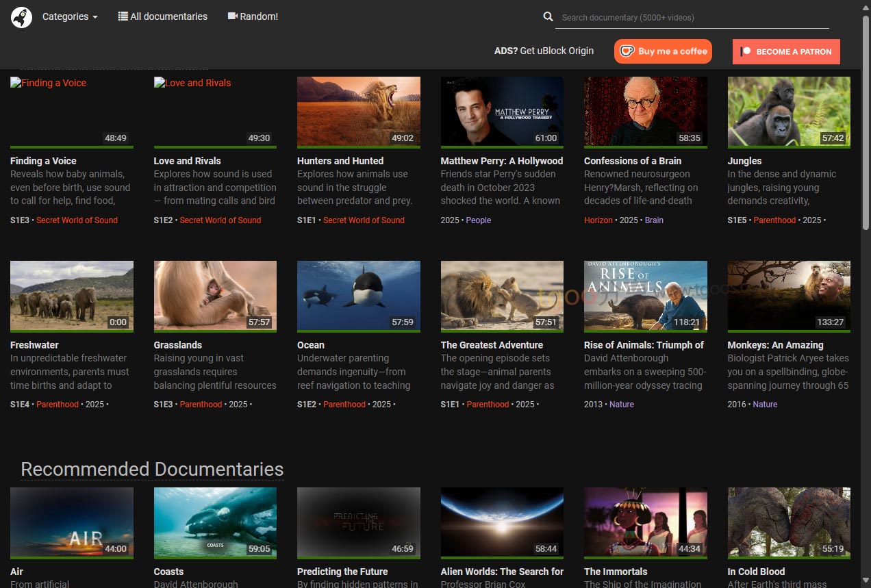Select the People category tag link

pyautogui.click(x=478, y=220)
